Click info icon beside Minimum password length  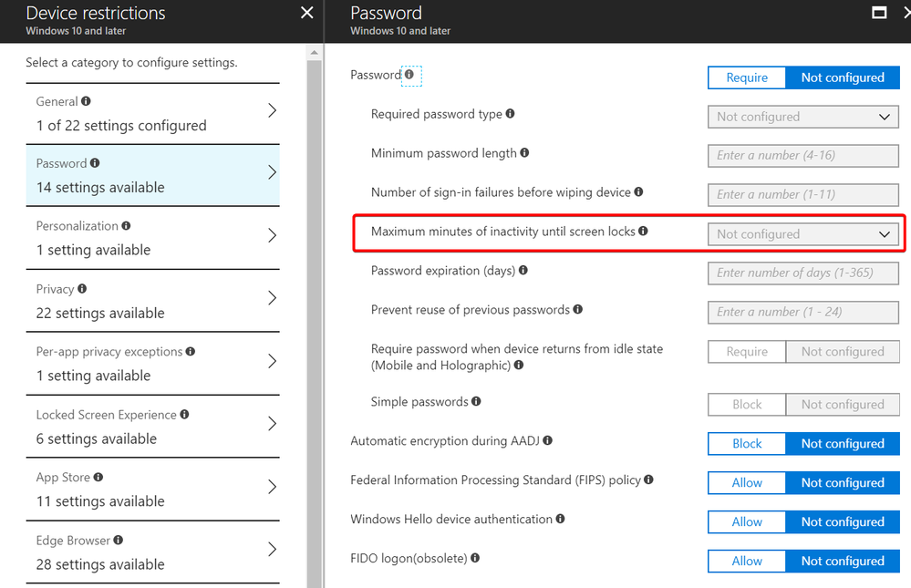click(x=524, y=153)
